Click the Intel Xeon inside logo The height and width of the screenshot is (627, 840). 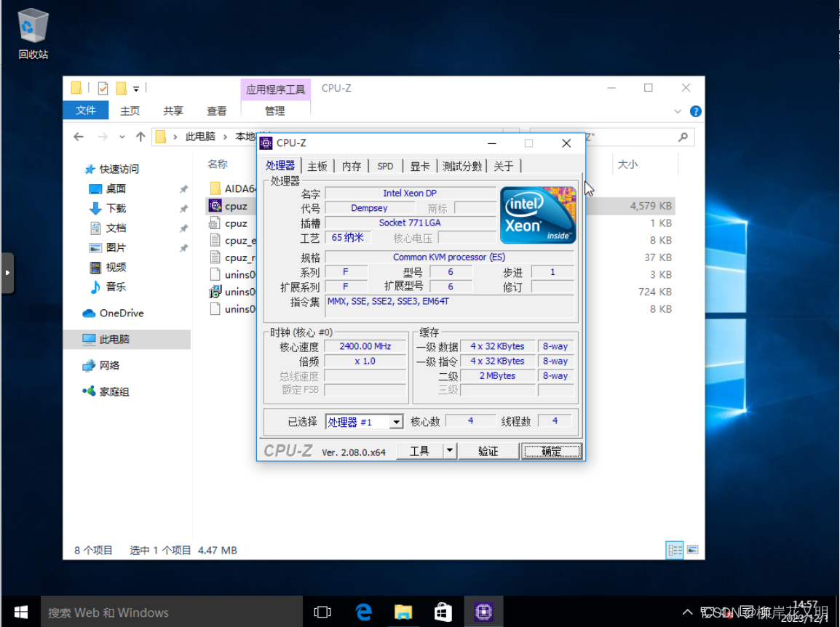pos(538,215)
